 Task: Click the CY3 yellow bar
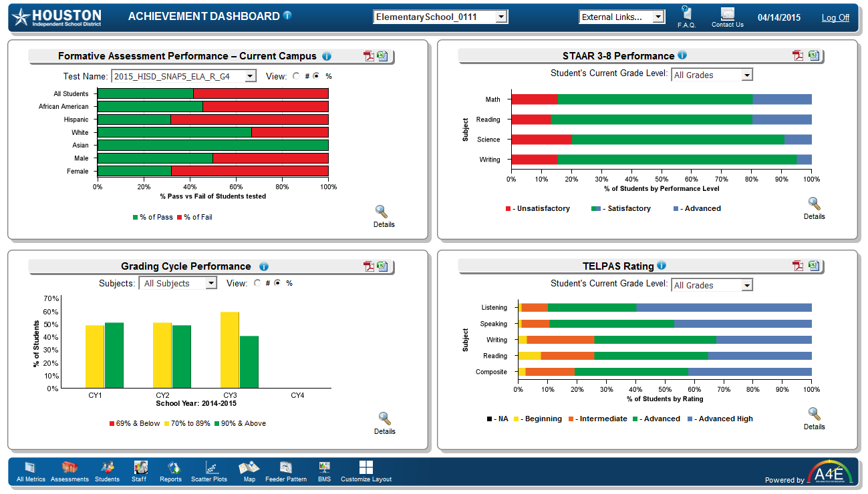(x=230, y=350)
